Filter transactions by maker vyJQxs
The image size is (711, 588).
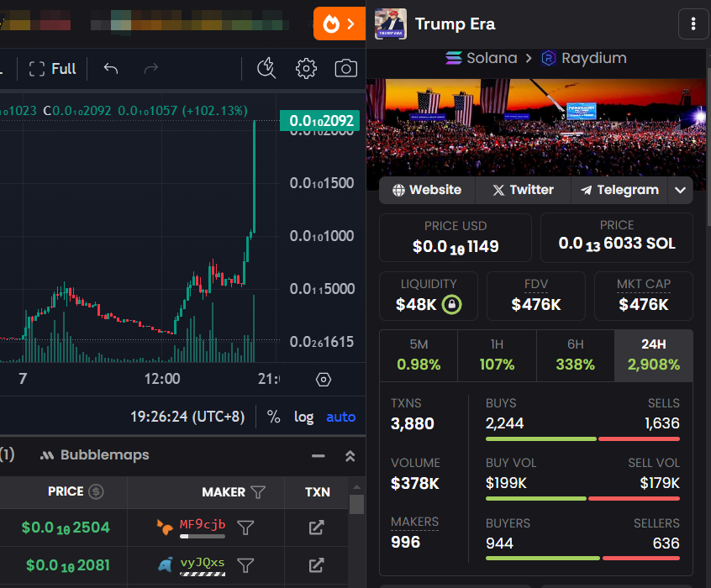pos(245,565)
